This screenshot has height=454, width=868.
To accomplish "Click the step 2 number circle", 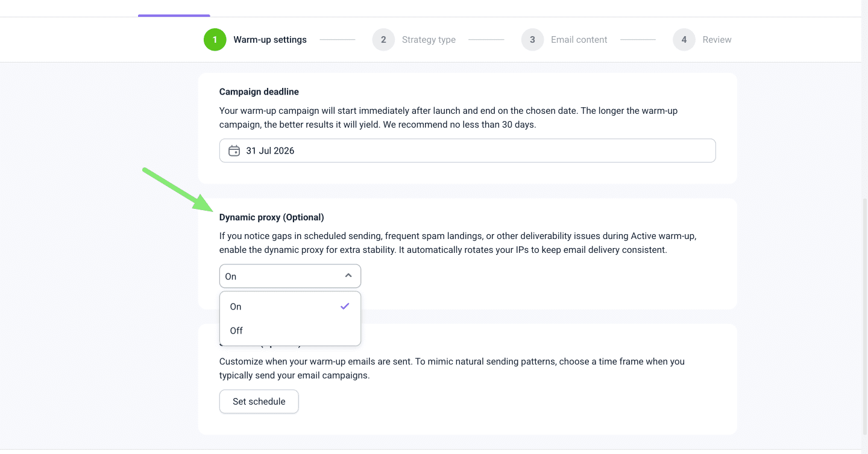I will tap(383, 40).
